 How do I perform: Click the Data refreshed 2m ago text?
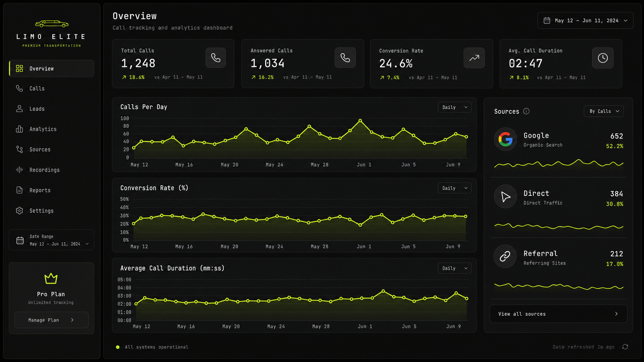click(x=584, y=347)
